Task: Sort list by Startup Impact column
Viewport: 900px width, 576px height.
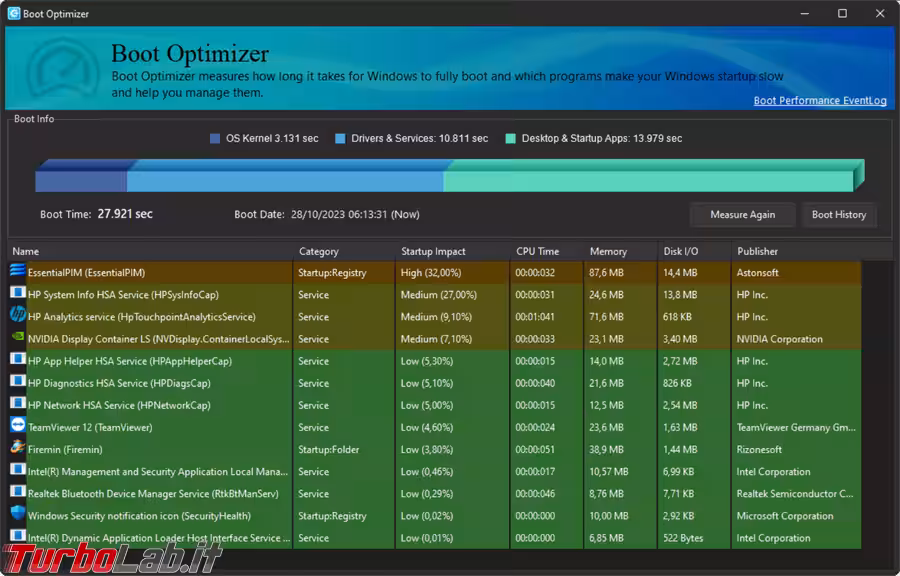Action: click(x=433, y=252)
